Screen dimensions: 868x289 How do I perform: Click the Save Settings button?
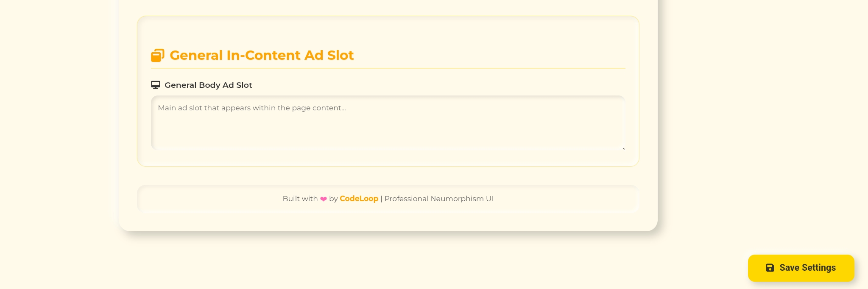click(x=801, y=268)
